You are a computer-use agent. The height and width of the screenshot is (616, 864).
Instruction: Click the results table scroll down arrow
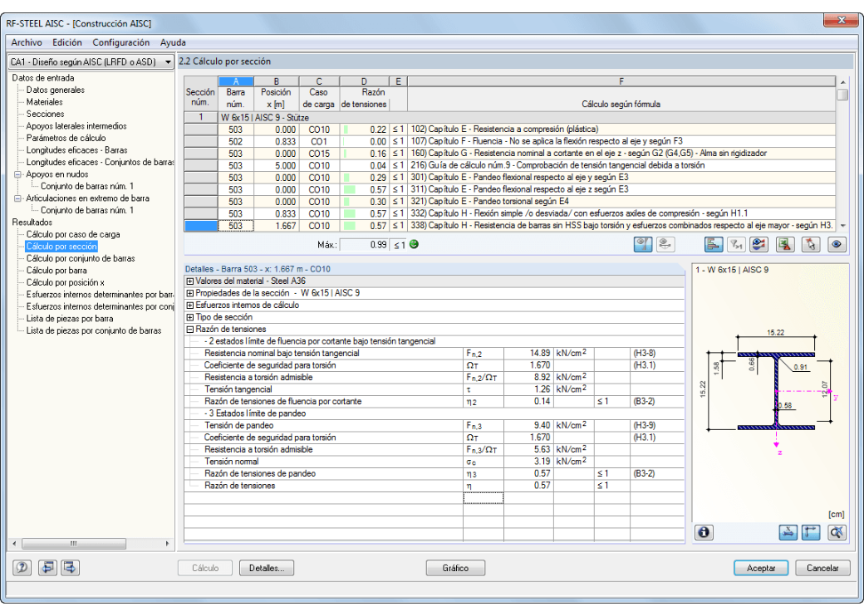(842, 227)
